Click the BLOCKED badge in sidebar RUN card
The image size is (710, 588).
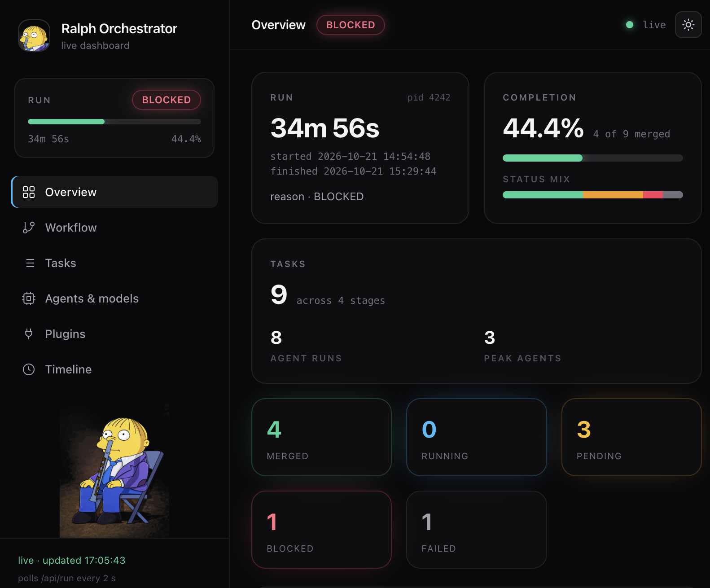point(167,100)
